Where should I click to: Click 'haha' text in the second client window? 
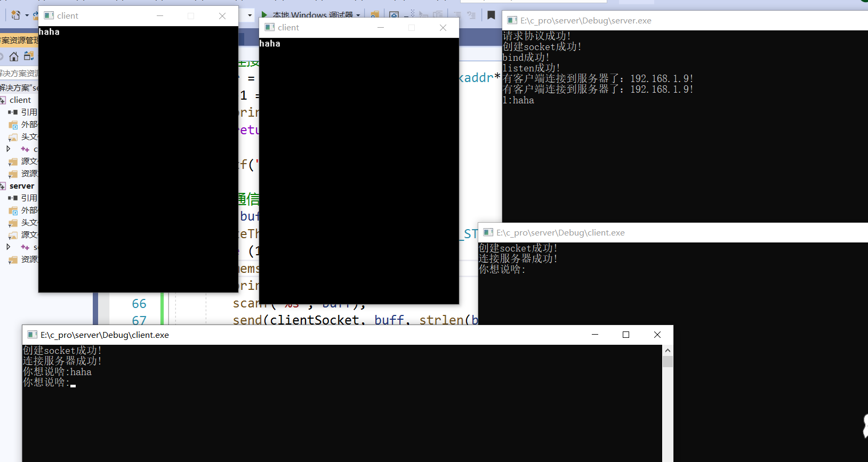tap(270, 44)
